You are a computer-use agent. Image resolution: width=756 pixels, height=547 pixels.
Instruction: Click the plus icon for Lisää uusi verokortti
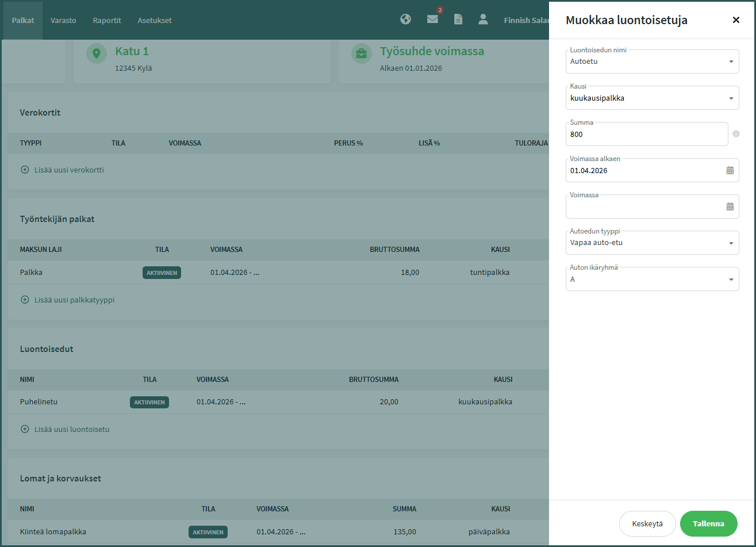[x=25, y=170]
